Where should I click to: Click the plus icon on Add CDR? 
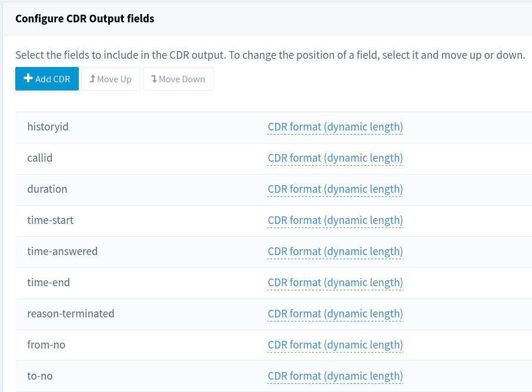click(28, 79)
